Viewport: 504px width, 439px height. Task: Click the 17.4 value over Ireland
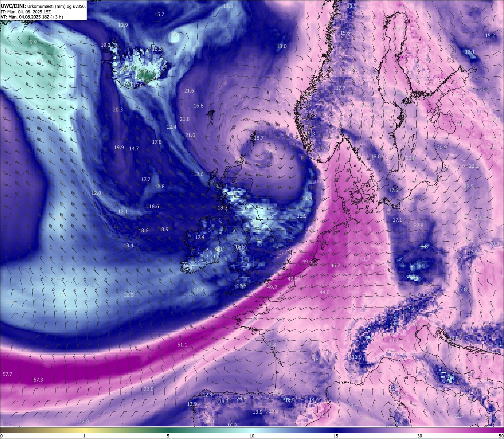pos(200,237)
